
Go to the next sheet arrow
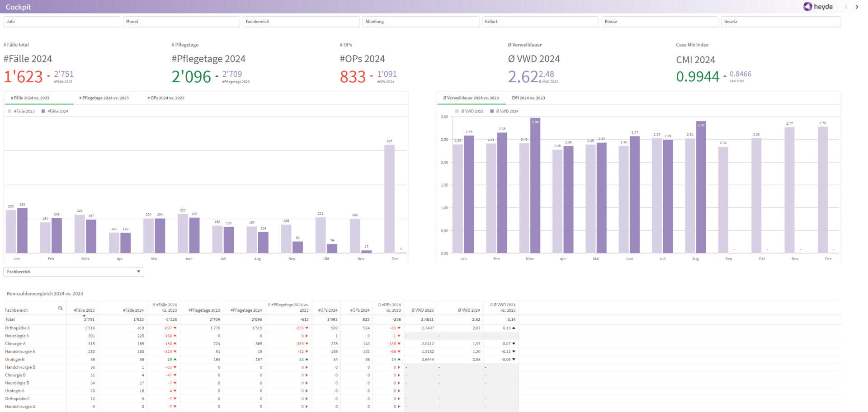coord(857,7)
